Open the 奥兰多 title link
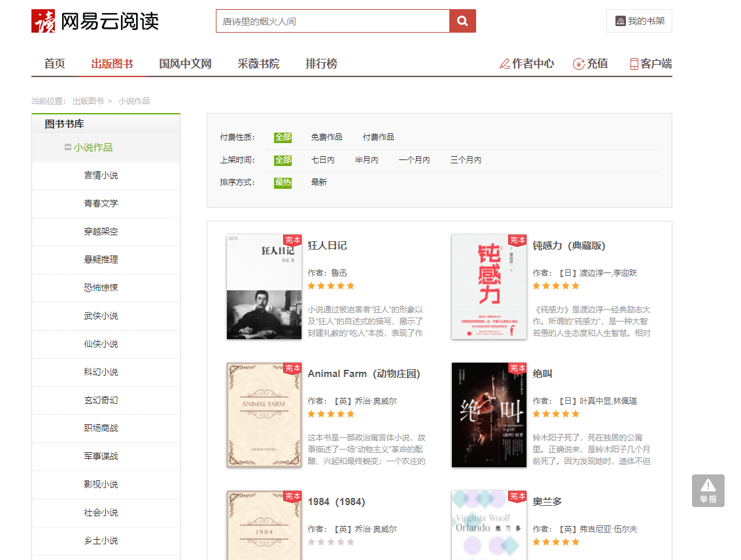The height and width of the screenshot is (560, 741). pyautogui.click(x=547, y=502)
